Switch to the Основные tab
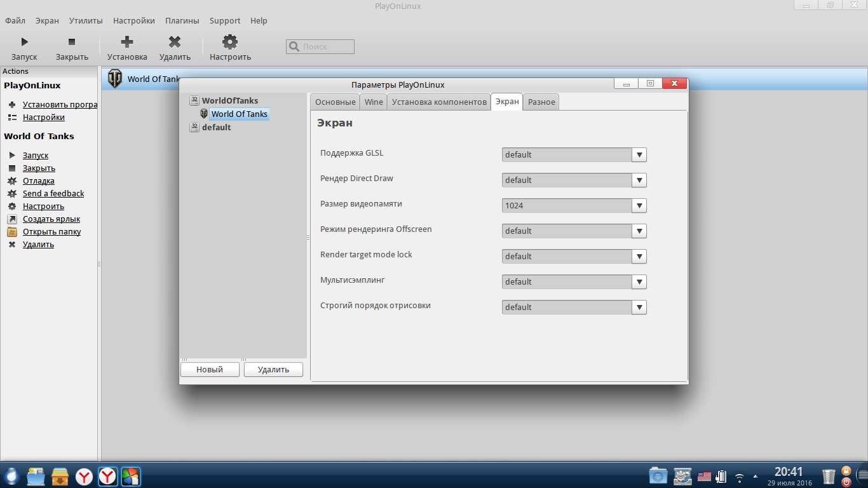Image resolution: width=868 pixels, height=488 pixels. [x=335, y=102]
